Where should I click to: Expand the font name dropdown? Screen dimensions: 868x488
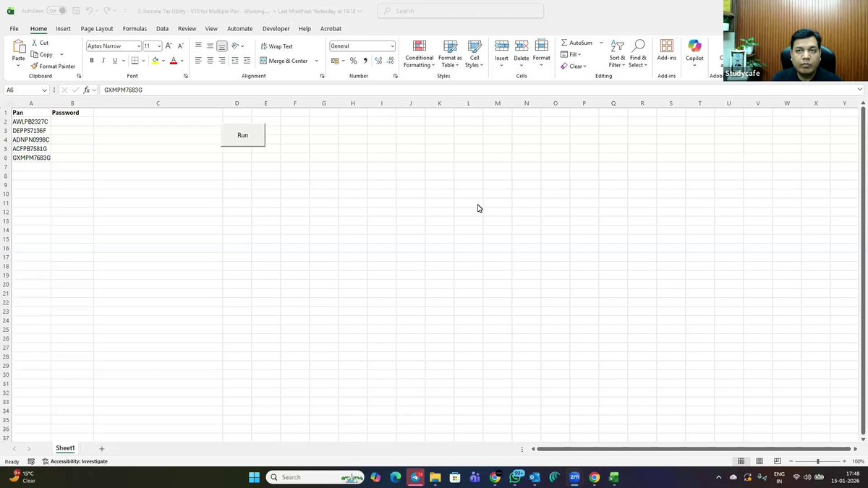point(138,46)
